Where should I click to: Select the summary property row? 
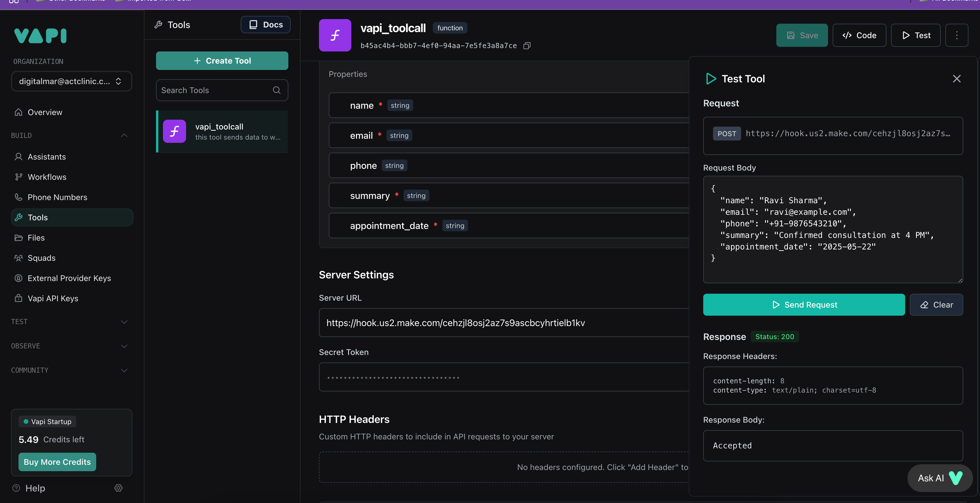click(x=509, y=196)
